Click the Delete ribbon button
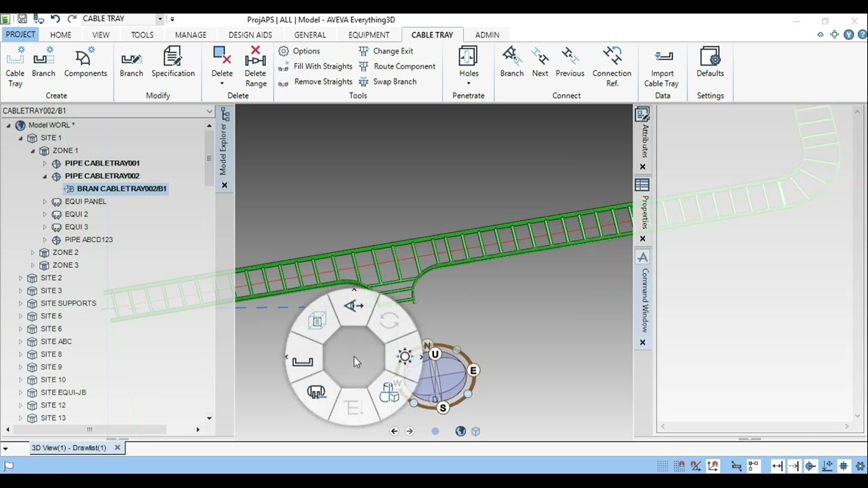The image size is (868, 488). point(222,62)
